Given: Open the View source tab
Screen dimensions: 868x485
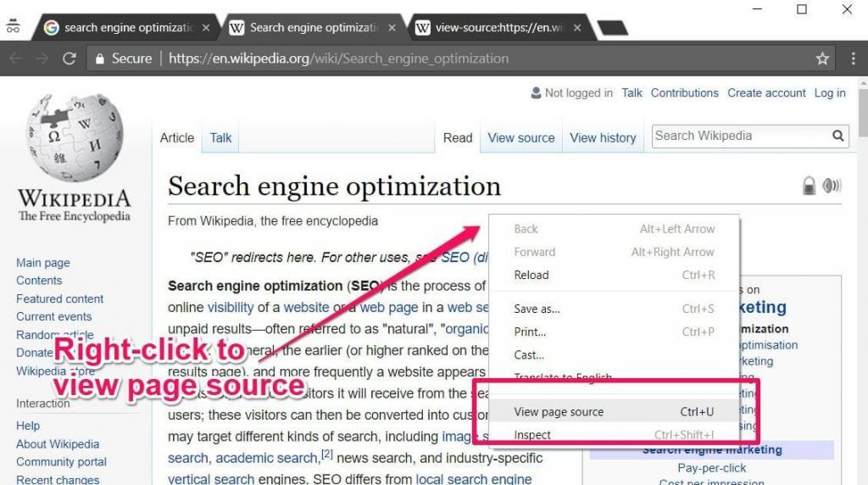Looking at the screenshot, I should (x=521, y=138).
